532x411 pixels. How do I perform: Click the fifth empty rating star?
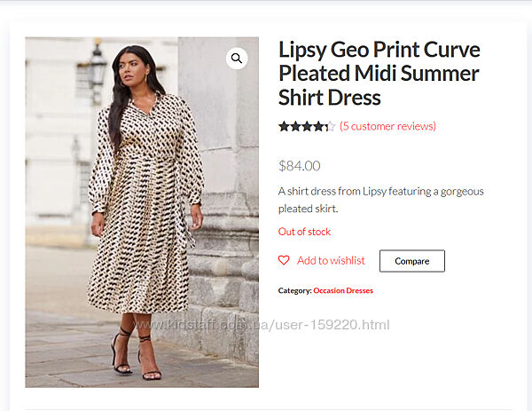[x=330, y=126]
